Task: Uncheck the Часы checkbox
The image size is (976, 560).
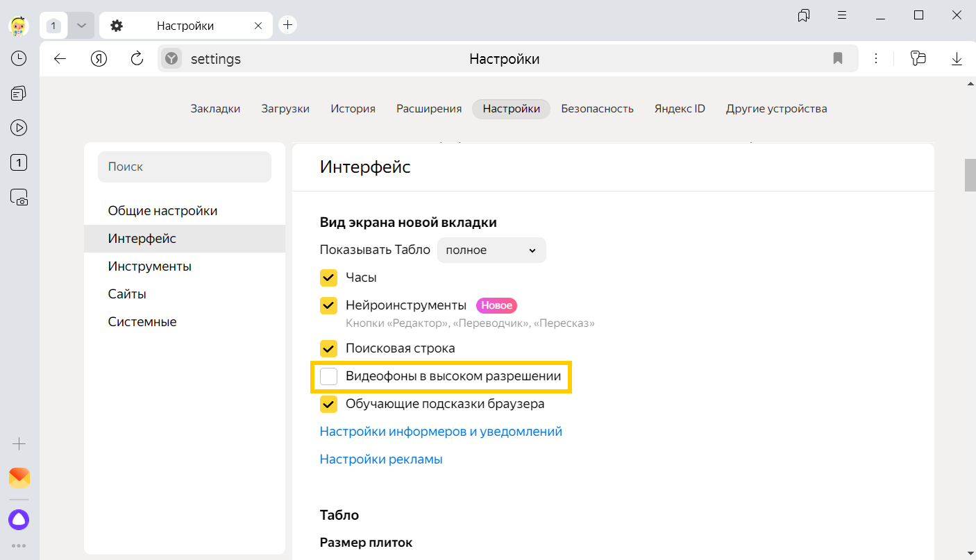Action: pyautogui.click(x=329, y=278)
